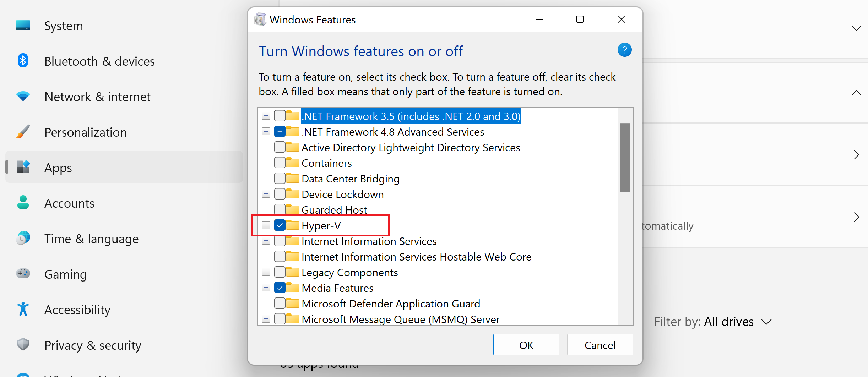Expand Microsoft Message Queue (MSMQ) Server node

[266, 319]
